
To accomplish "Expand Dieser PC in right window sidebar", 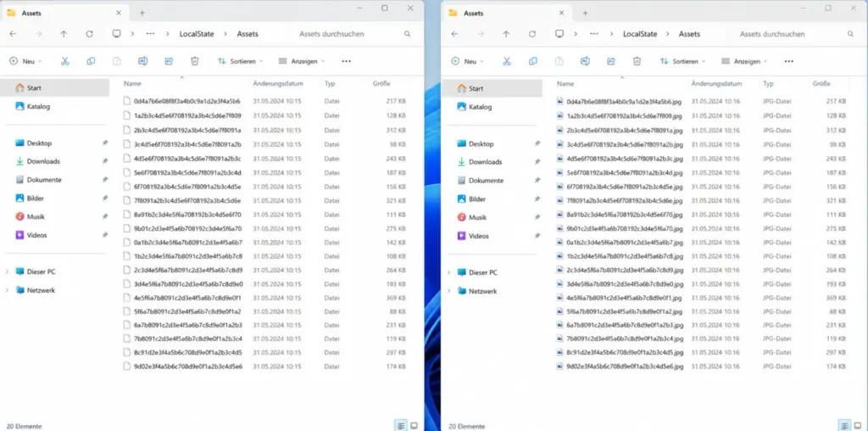I will (x=449, y=272).
